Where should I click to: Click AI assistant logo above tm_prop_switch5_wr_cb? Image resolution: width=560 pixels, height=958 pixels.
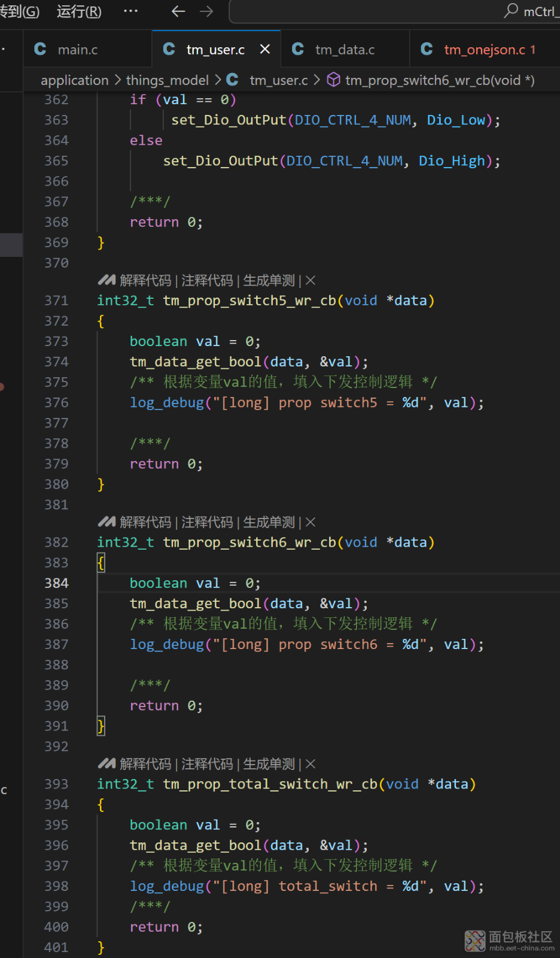106,280
